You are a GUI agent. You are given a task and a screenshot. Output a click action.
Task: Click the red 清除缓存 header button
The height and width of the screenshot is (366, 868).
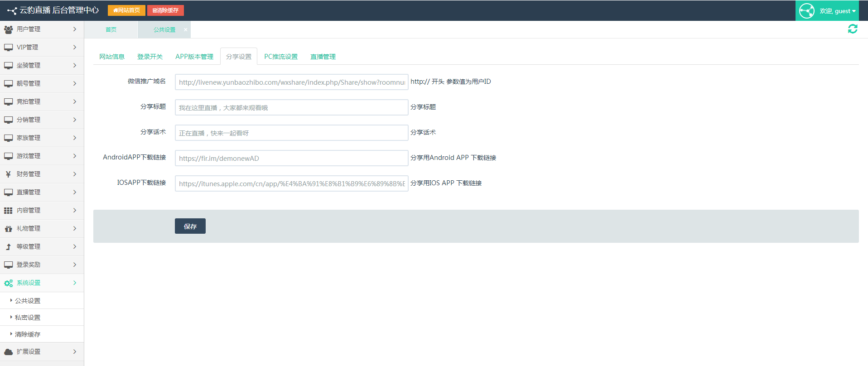click(165, 10)
